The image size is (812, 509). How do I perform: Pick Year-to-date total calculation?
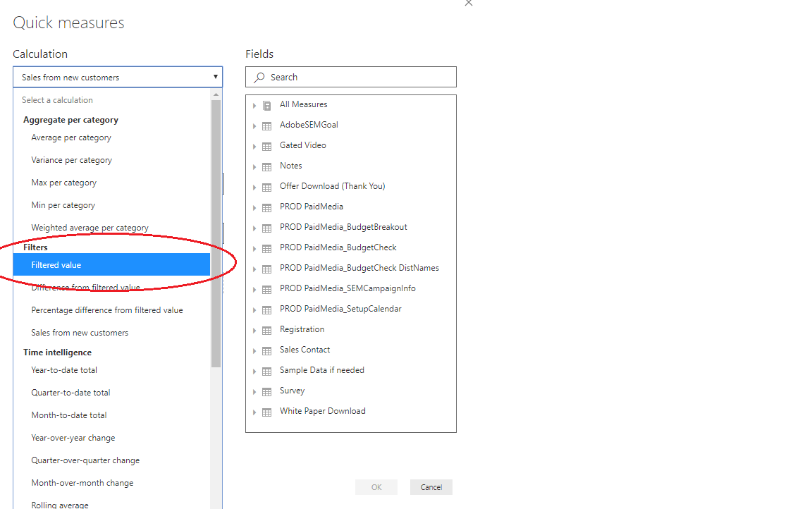pos(64,370)
